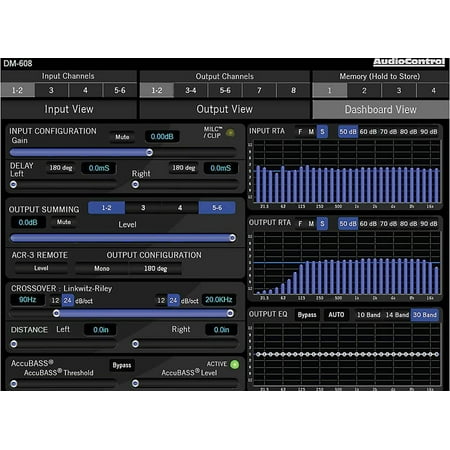Click the crossover low-pass slider handle

coord(230,313)
